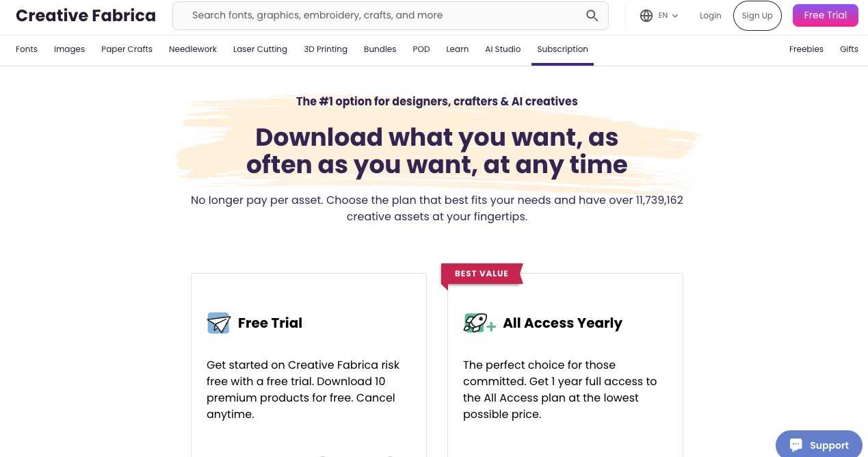Screen dimensions: 868x457
Task: Focus the search fonts and graphics field
Action: tap(383, 16)
